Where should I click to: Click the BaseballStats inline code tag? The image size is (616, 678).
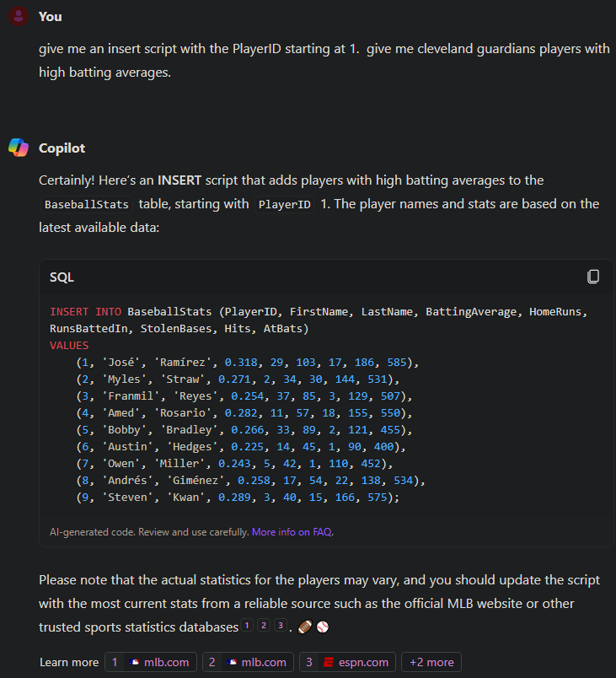click(87, 205)
